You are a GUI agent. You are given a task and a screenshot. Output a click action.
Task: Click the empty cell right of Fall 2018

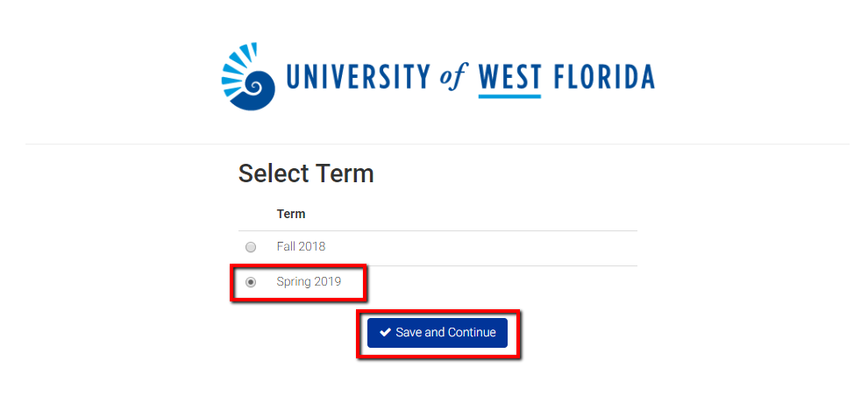point(481,246)
